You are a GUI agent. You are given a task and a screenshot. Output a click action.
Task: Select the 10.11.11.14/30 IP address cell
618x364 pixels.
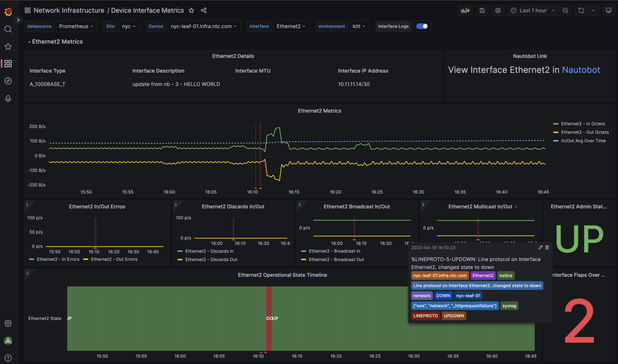[x=354, y=84]
